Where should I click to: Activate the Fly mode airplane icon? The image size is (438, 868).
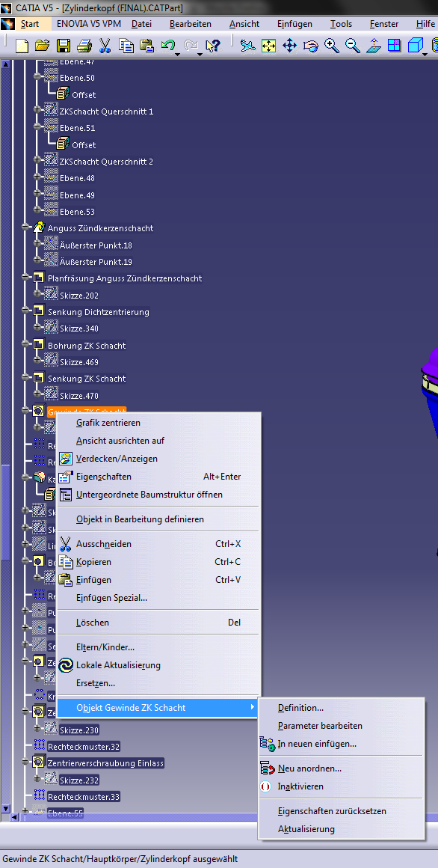pos(247,46)
